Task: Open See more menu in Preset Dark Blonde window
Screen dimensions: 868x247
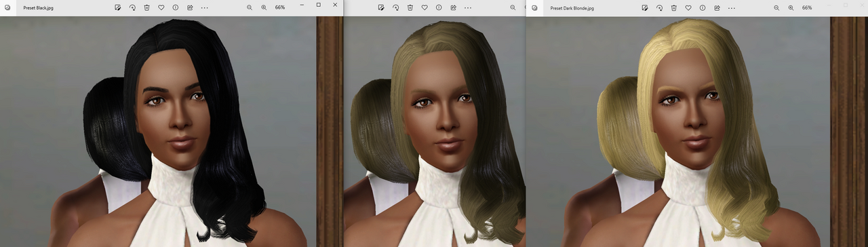Action: click(732, 7)
